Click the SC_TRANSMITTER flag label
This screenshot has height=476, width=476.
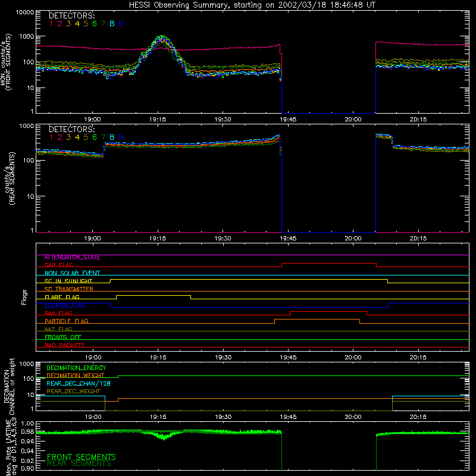[x=69, y=289]
